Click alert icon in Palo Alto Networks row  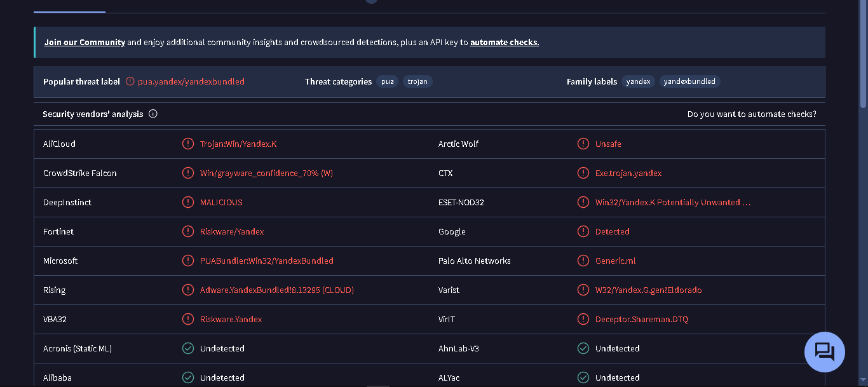click(x=583, y=261)
